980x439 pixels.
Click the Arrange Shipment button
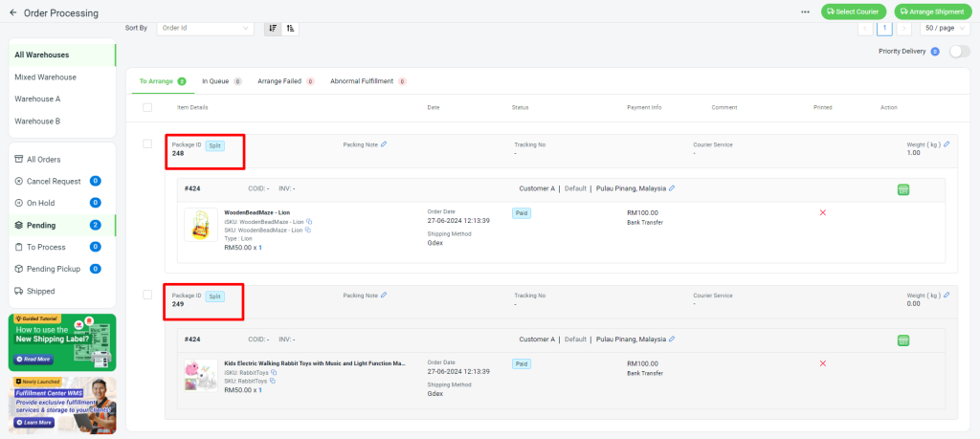point(929,11)
